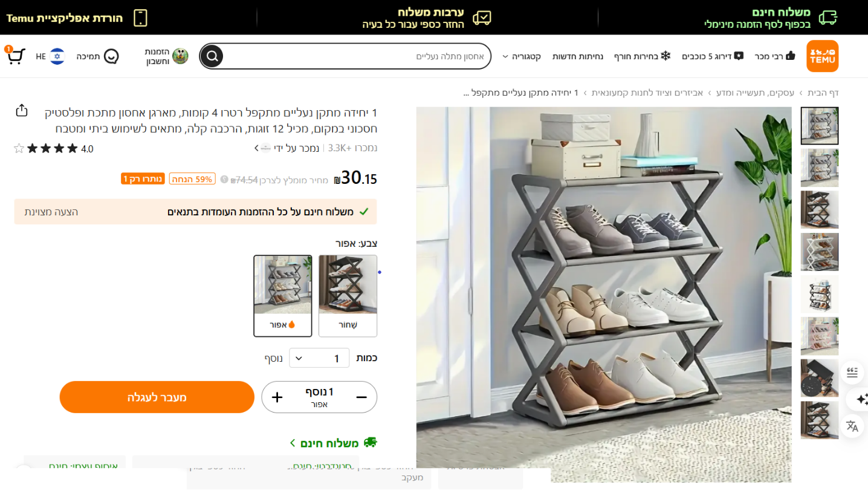
Task: Decrease quantity with the minus button
Action: click(x=361, y=397)
